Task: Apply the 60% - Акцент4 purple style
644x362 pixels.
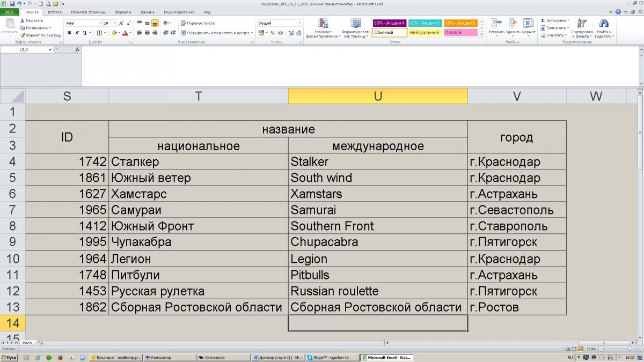Action: pos(389,23)
